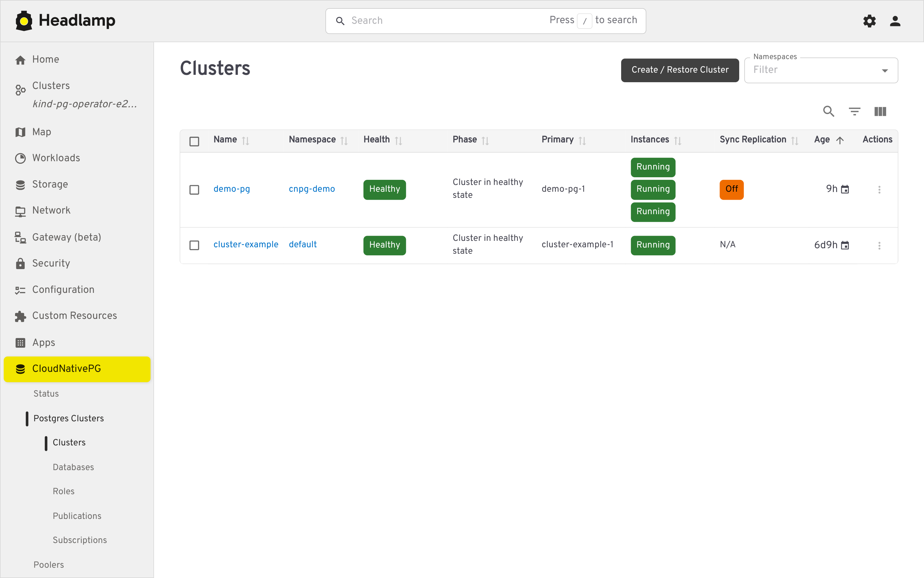Open the user account icon

tap(895, 21)
